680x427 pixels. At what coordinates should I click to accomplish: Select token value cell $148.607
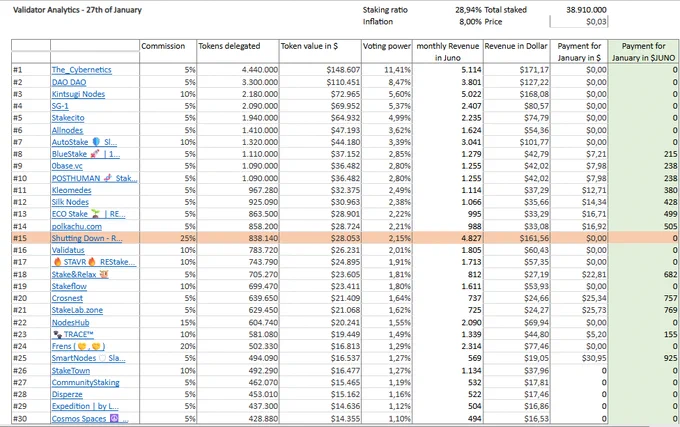click(320, 70)
